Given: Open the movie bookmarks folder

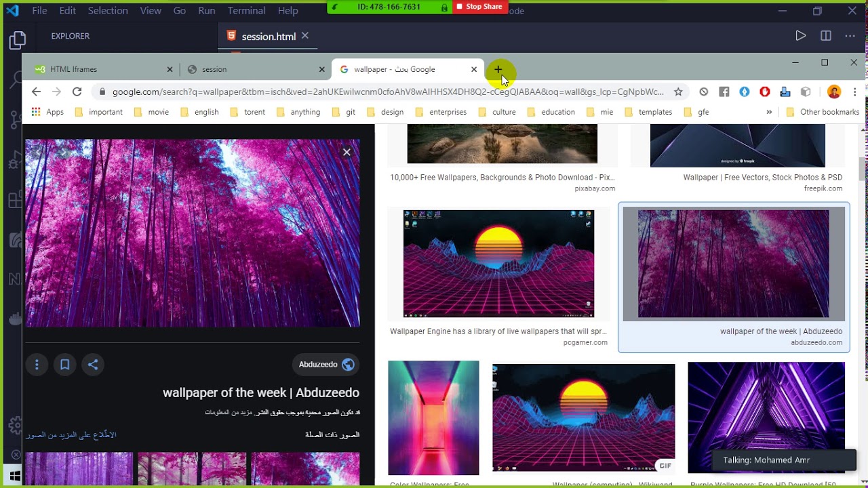Looking at the screenshot, I should coord(151,112).
